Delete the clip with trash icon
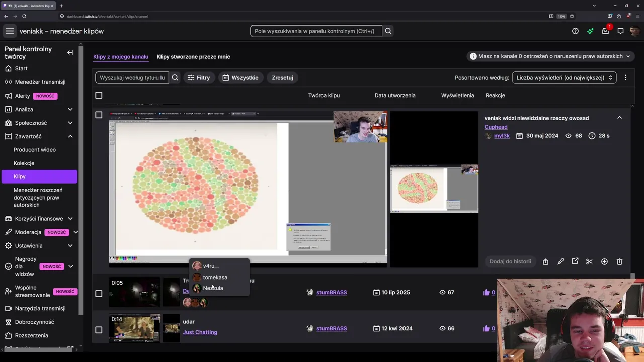Image resolution: width=644 pixels, height=362 pixels. [x=619, y=261]
